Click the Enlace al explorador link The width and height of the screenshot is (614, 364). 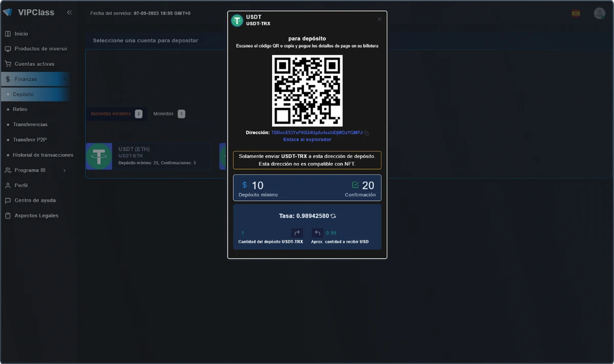pos(307,140)
